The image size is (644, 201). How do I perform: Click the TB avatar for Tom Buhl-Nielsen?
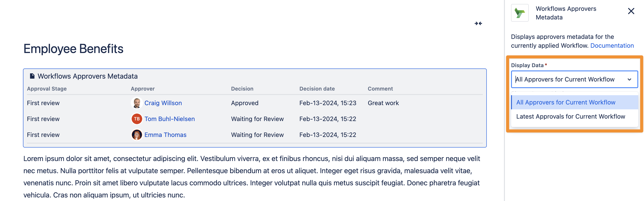137,119
